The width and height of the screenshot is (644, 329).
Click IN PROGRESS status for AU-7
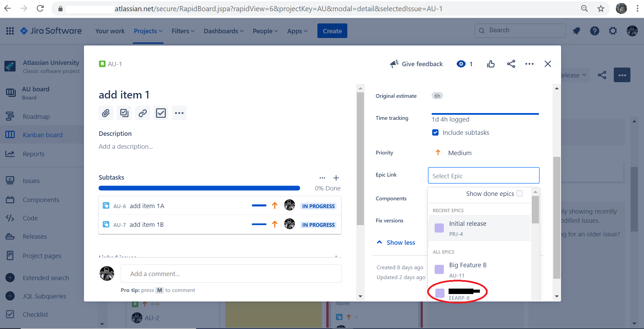pyautogui.click(x=318, y=225)
